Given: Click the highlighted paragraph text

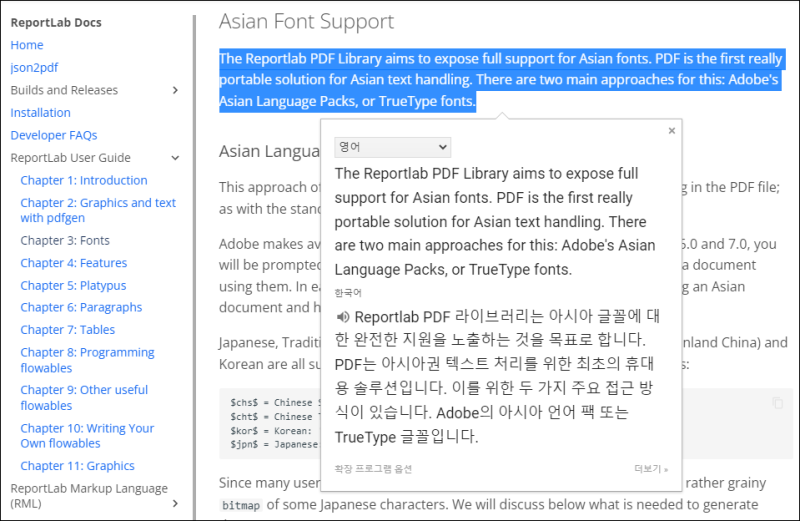Looking at the screenshot, I should (501, 80).
